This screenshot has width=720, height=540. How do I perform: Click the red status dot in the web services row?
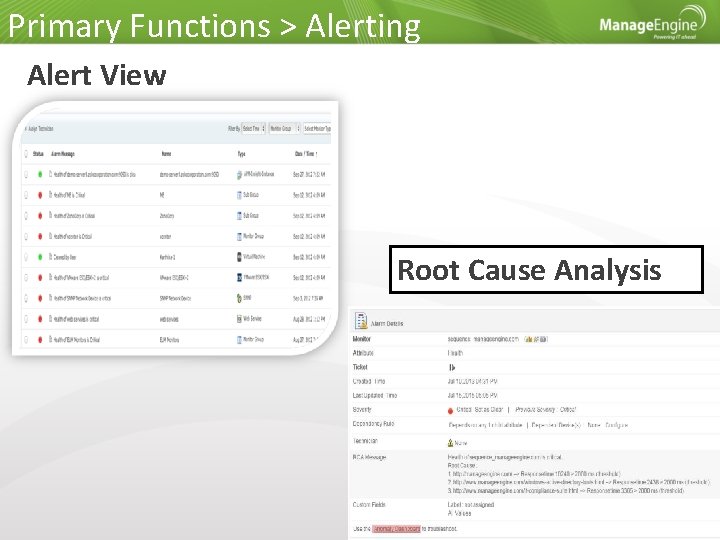pyautogui.click(x=40, y=319)
